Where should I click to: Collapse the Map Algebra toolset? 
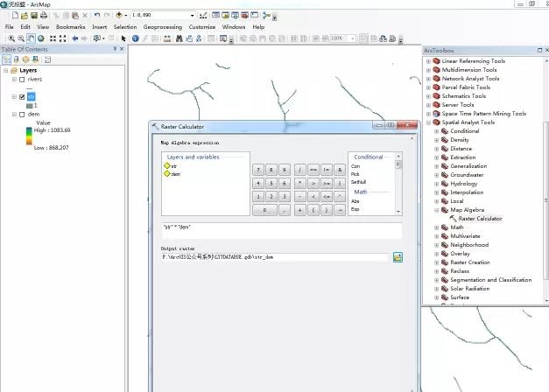(437, 210)
